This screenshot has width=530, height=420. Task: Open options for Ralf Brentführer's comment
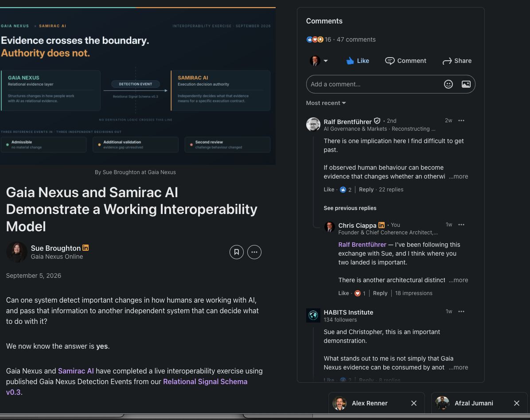pyautogui.click(x=461, y=121)
